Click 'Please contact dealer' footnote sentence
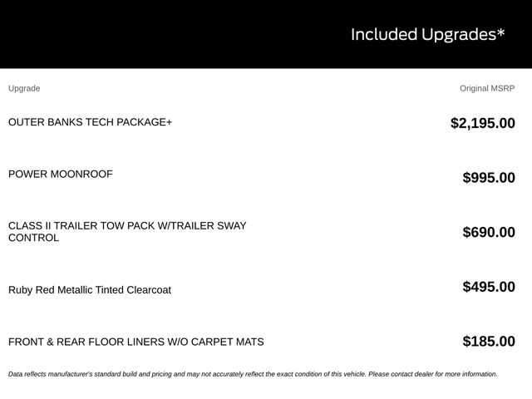 [433, 374]
